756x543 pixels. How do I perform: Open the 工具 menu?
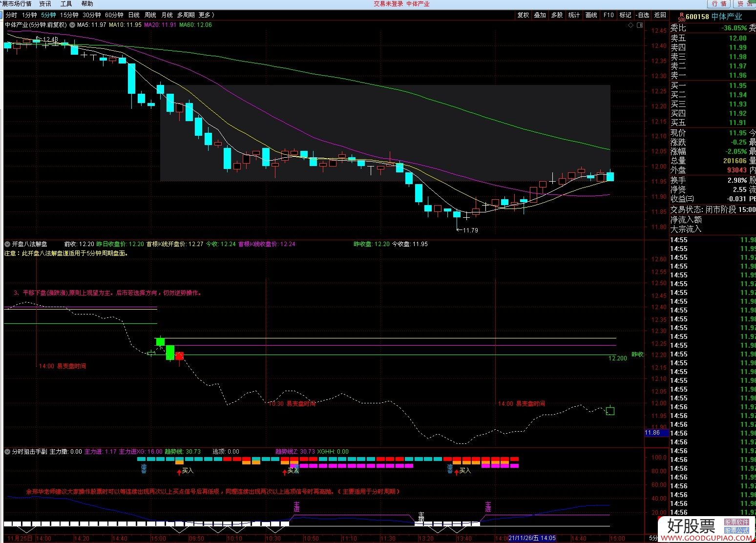tap(66, 3)
